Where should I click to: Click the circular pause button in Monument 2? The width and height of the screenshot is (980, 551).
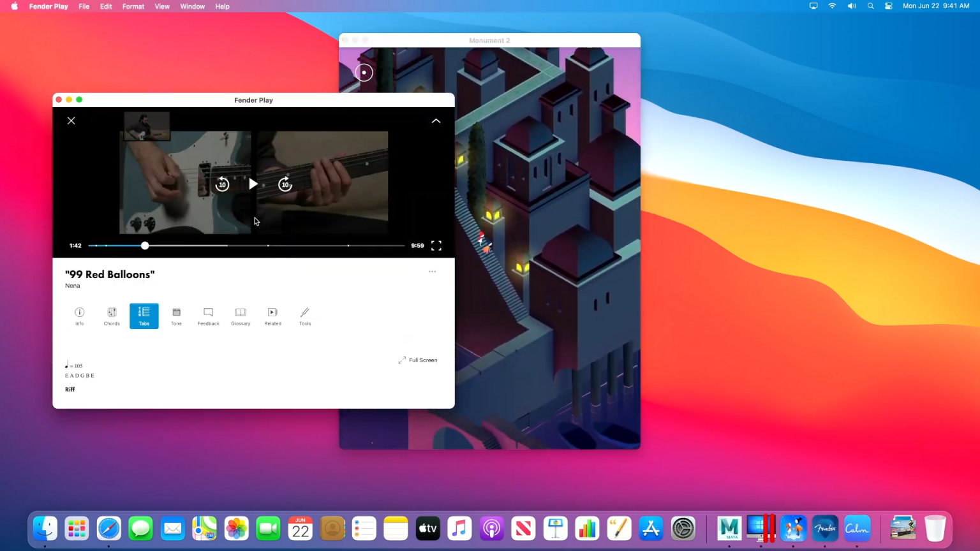tap(364, 73)
